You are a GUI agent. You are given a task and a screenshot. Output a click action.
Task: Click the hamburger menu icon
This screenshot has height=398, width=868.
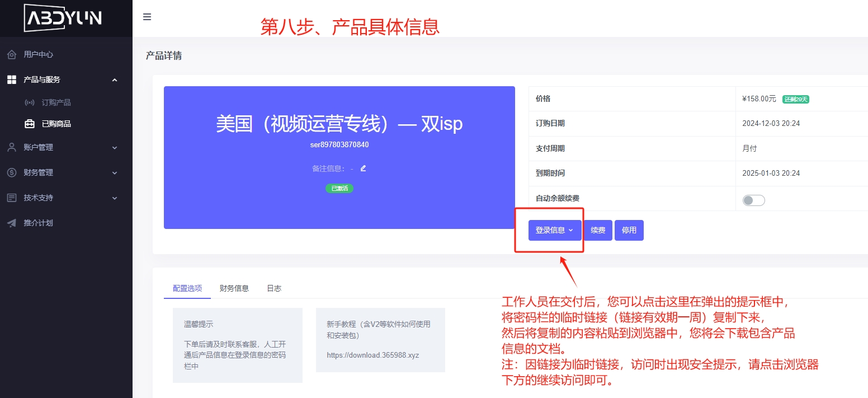(147, 17)
